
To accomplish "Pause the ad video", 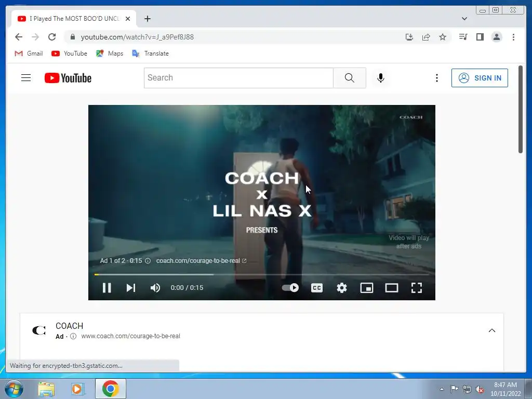I will pos(107,288).
